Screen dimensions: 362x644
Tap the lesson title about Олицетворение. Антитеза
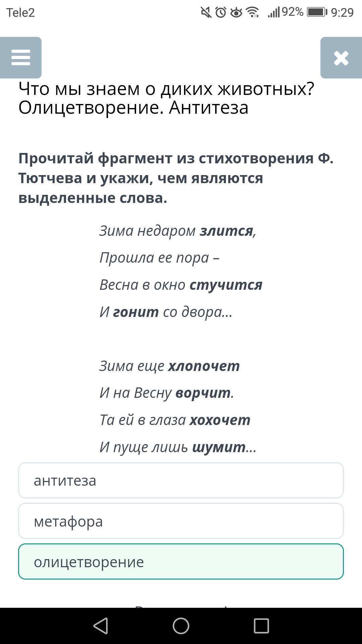[167, 98]
